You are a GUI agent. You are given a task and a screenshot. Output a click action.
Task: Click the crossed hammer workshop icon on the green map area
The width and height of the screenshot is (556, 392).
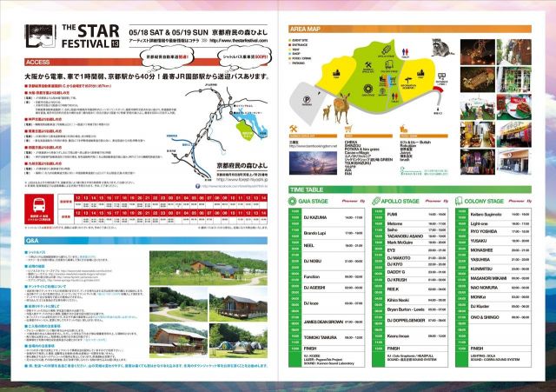(x=368, y=65)
